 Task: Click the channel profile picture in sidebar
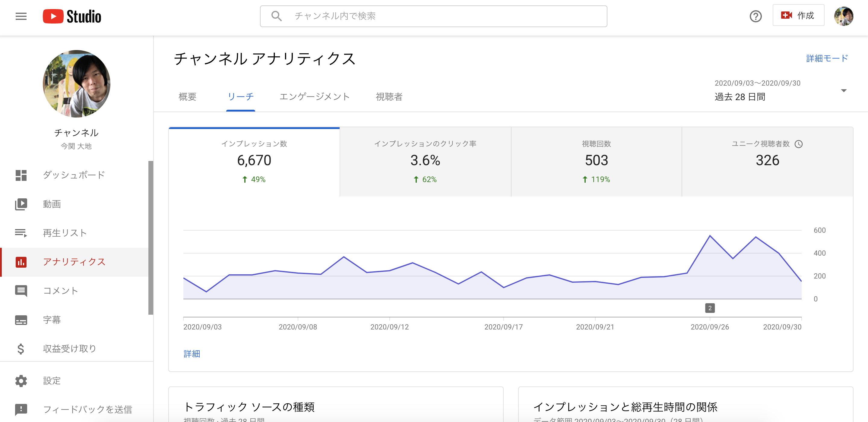(77, 84)
